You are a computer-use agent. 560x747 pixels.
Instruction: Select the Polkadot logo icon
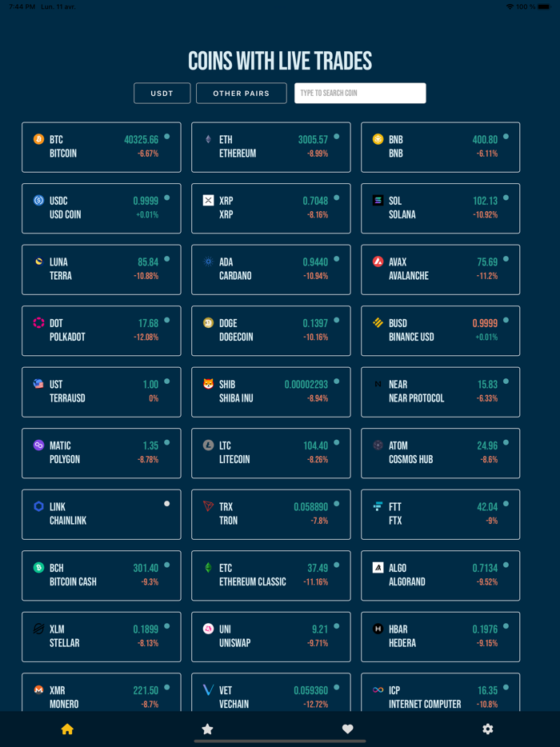point(38,323)
